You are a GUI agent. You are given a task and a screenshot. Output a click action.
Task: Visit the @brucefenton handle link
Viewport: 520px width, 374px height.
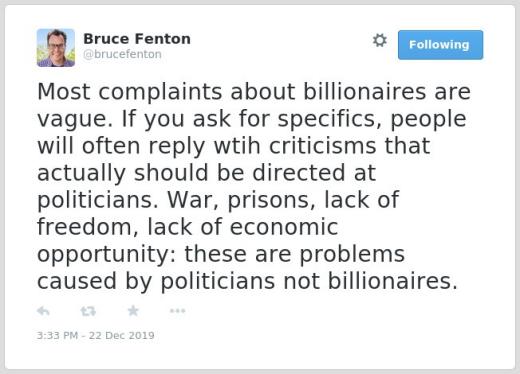(x=122, y=54)
